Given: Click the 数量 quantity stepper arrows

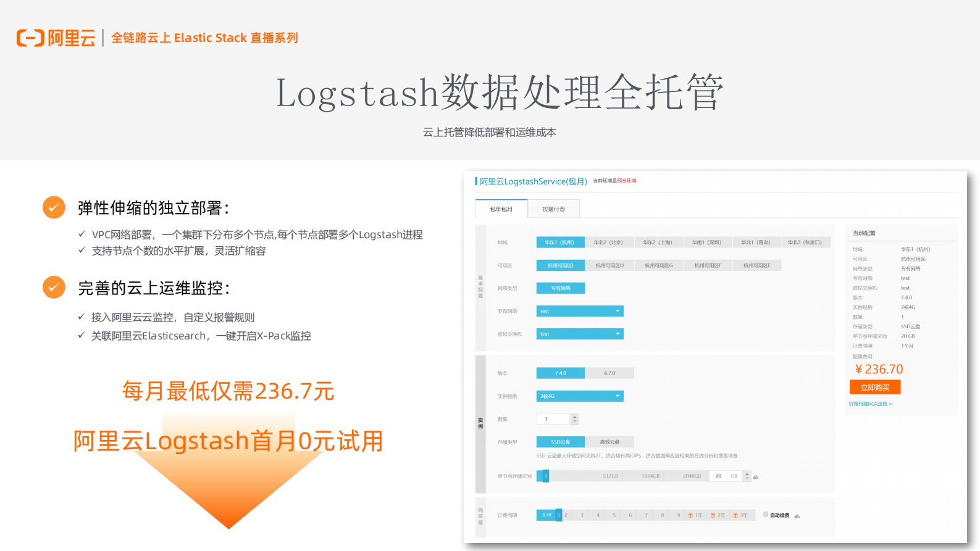Looking at the screenshot, I should pos(575,419).
